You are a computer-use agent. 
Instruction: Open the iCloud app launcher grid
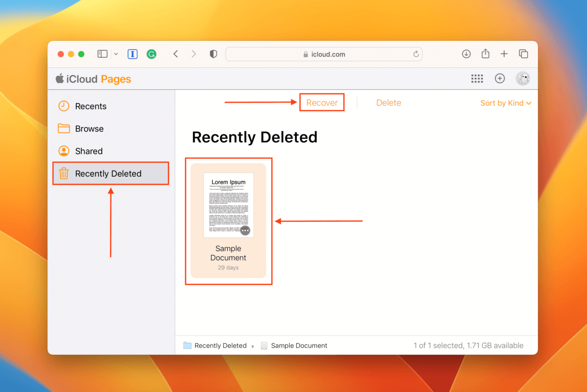coord(477,79)
